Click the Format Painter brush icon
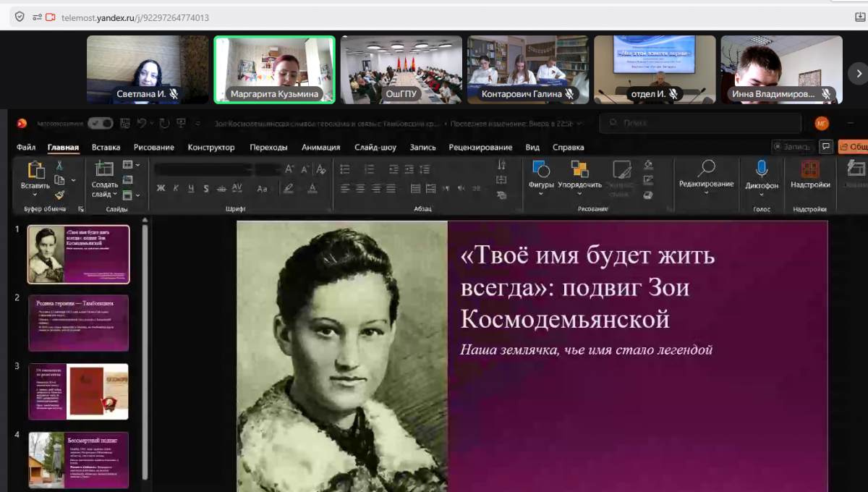The height and width of the screenshot is (492, 868). 59,195
